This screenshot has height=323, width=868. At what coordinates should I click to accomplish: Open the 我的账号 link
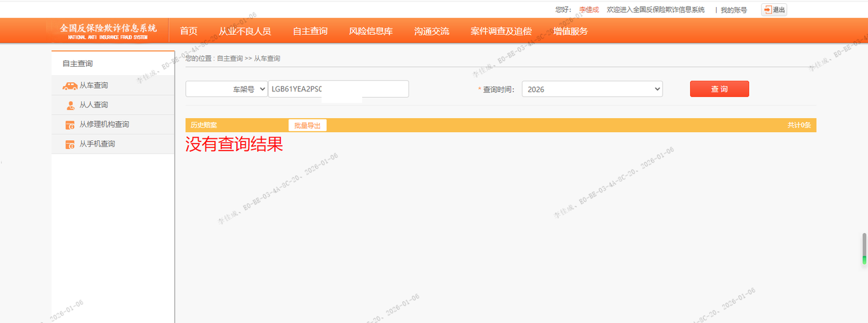[x=733, y=10]
